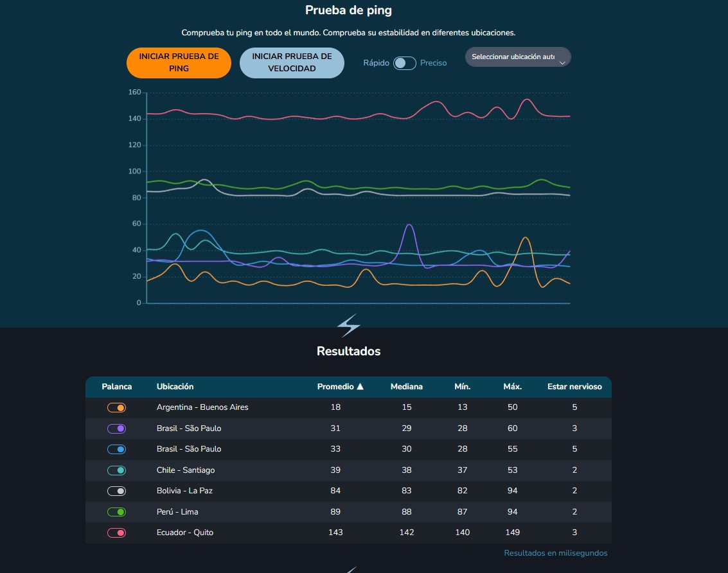This screenshot has width=728, height=573.
Task: Toggle the Bolivia - La Paz switch
Action: [116, 491]
